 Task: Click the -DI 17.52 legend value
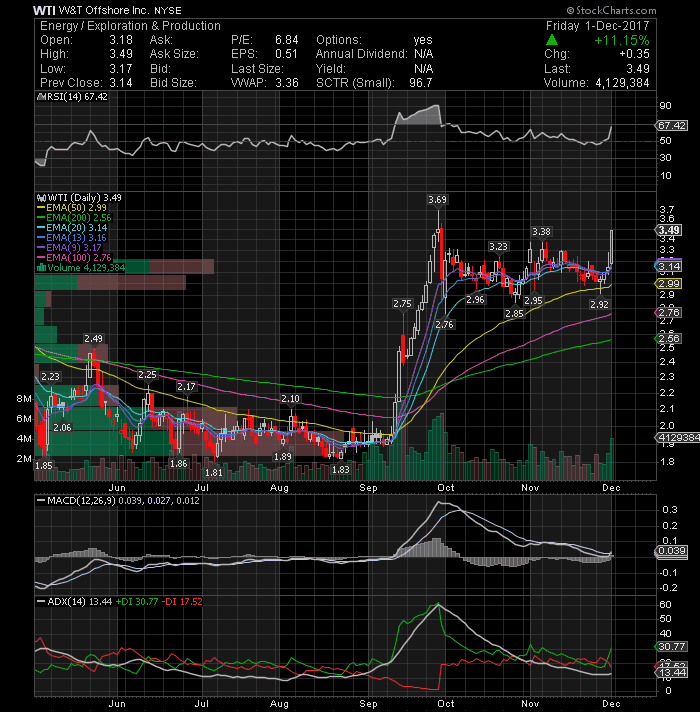(182, 602)
